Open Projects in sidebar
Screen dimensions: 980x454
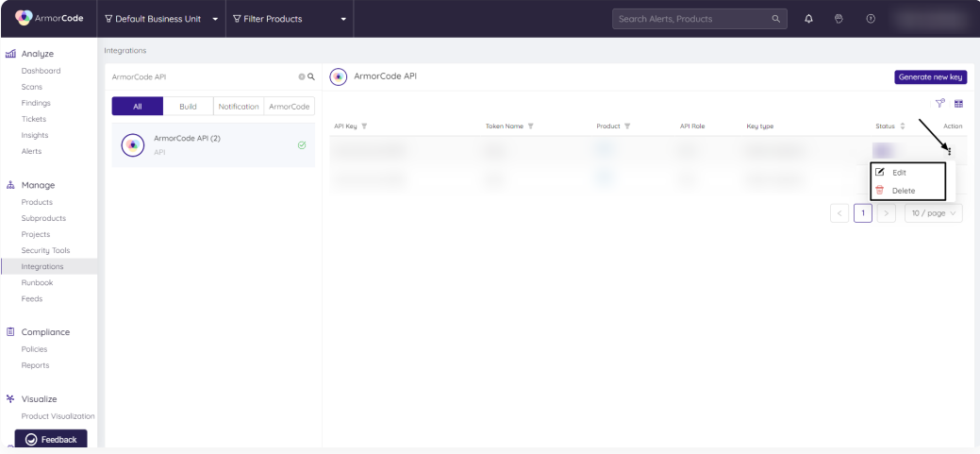(36, 234)
